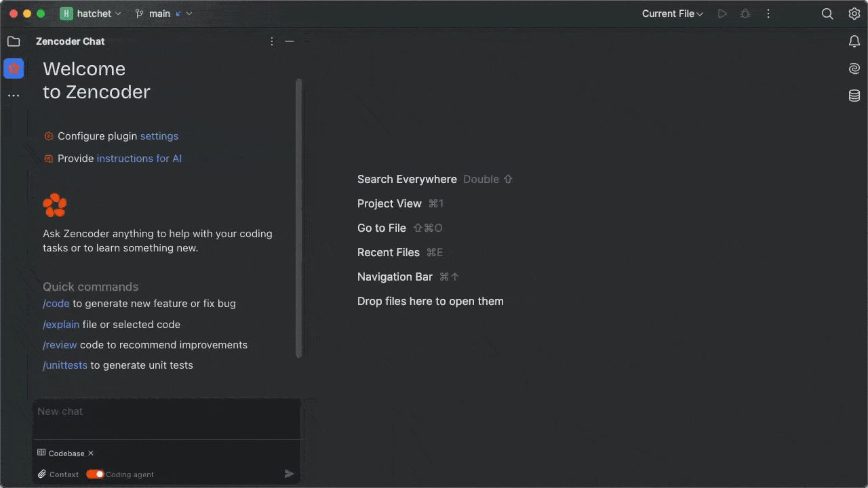Expand the hatchet project dropdown
The width and height of the screenshot is (868, 488).
(91, 14)
